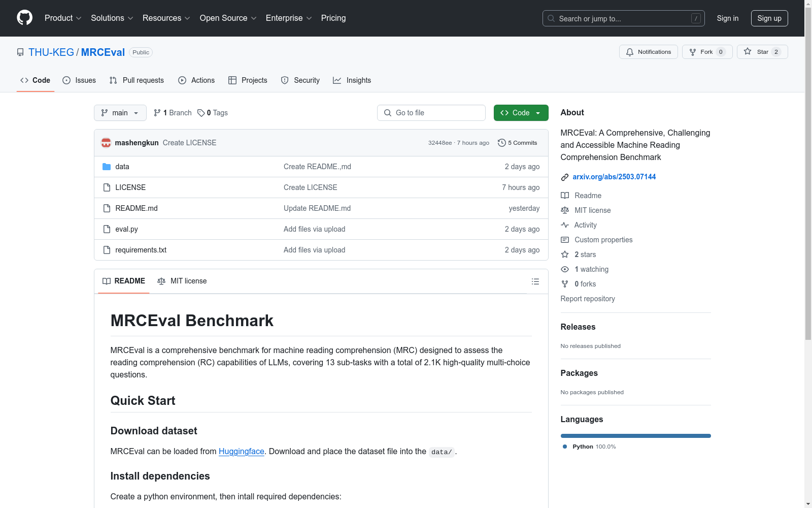Open the Update README.md commit message
The width and height of the screenshot is (812, 508).
point(317,208)
